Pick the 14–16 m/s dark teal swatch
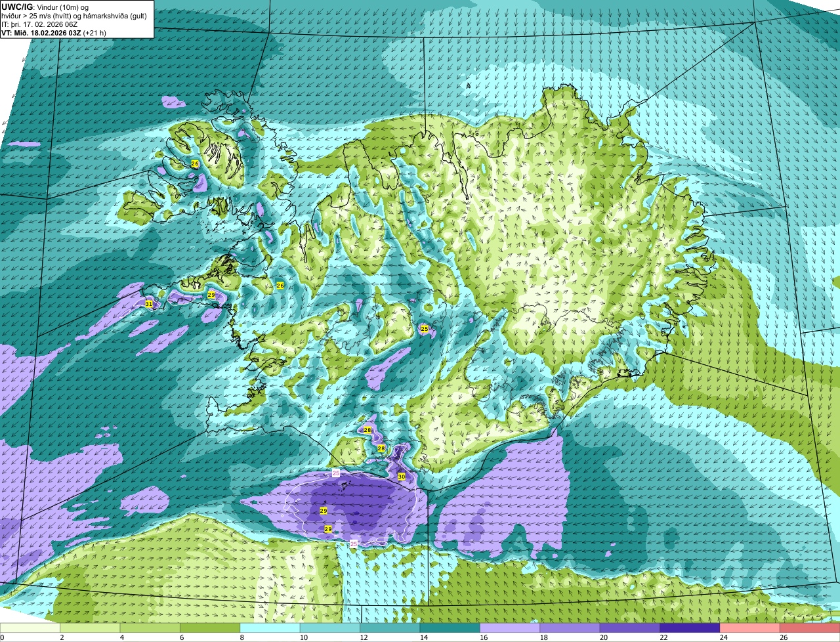This screenshot has width=840, height=642. click(x=450, y=628)
